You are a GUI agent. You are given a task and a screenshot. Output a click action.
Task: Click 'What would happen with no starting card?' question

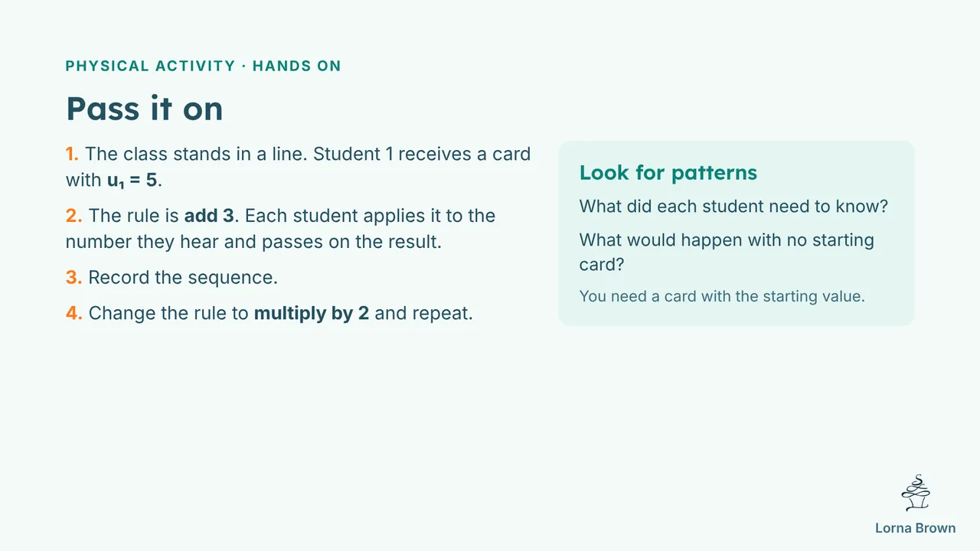coord(727,252)
